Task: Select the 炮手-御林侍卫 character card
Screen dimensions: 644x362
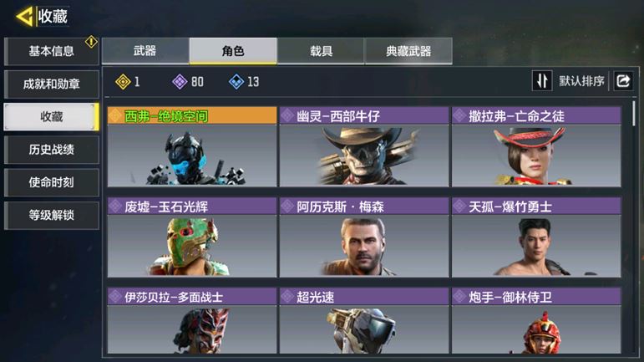Action: (536, 320)
